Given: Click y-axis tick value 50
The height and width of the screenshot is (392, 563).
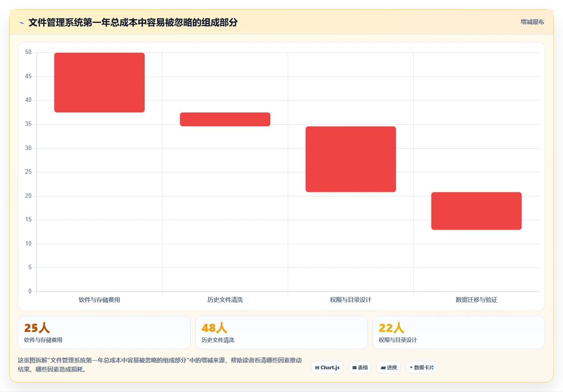Looking at the screenshot, I should pos(28,52).
